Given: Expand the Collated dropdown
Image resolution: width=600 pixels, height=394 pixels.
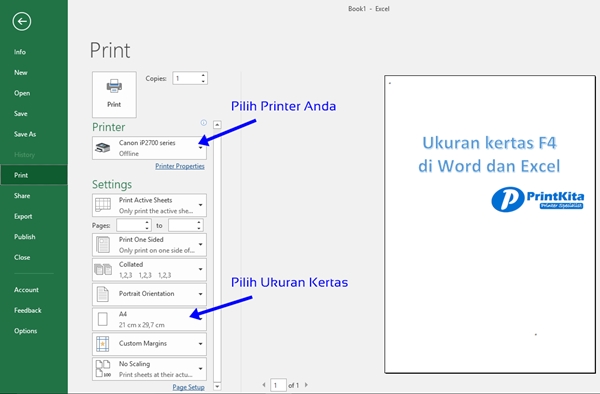Looking at the screenshot, I should point(149,270).
